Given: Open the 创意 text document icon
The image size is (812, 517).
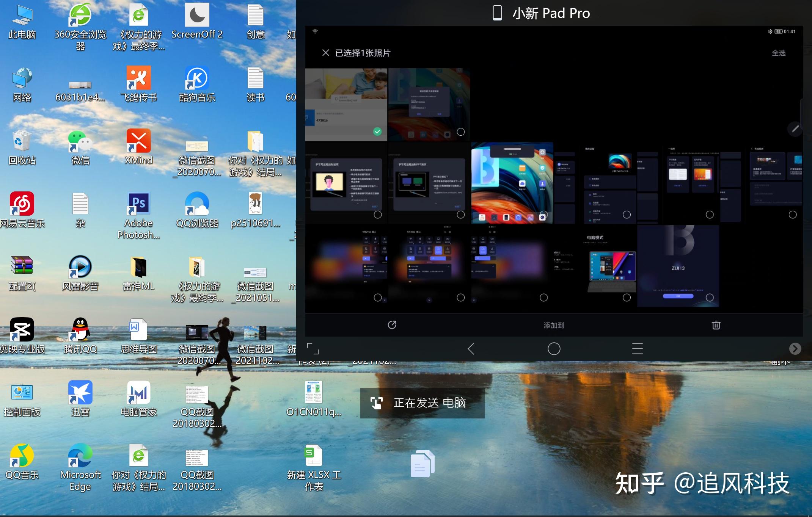Looking at the screenshot, I should [255, 21].
